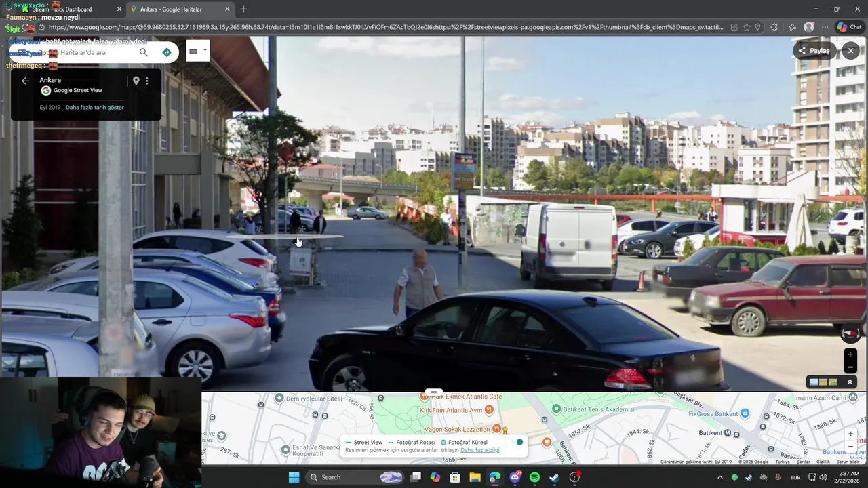Expand the input tools dropdown arrow
Viewport: 868px width, 488px height.
click(205, 50)
